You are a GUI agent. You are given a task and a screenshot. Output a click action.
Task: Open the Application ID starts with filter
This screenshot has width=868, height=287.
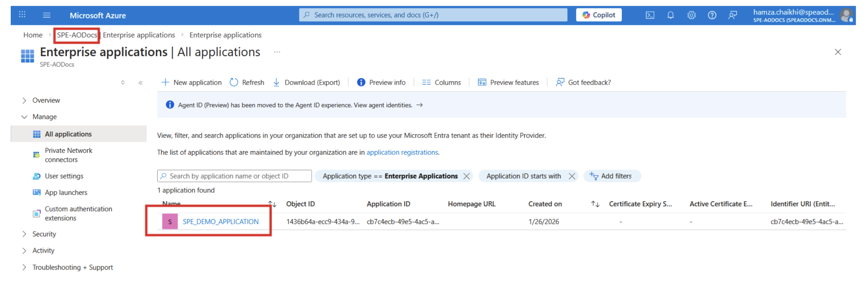click(x=523, y=176)
